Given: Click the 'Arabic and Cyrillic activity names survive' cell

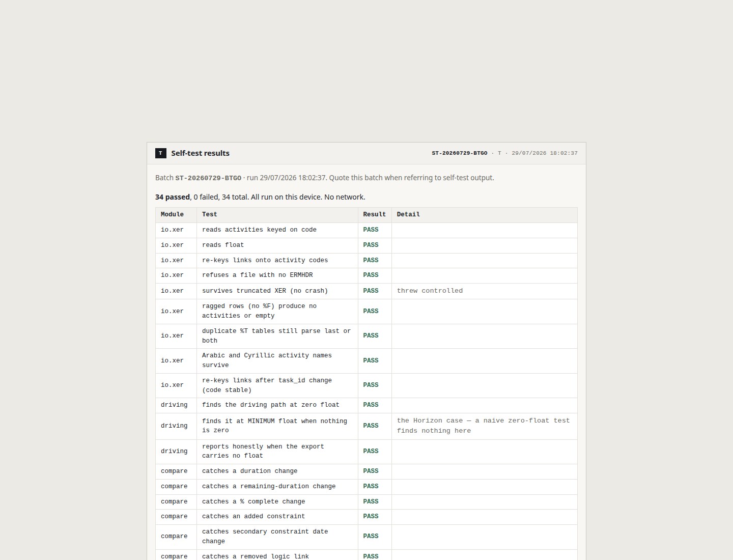Looking at the screenshot, I should click(x=277, y=361).
